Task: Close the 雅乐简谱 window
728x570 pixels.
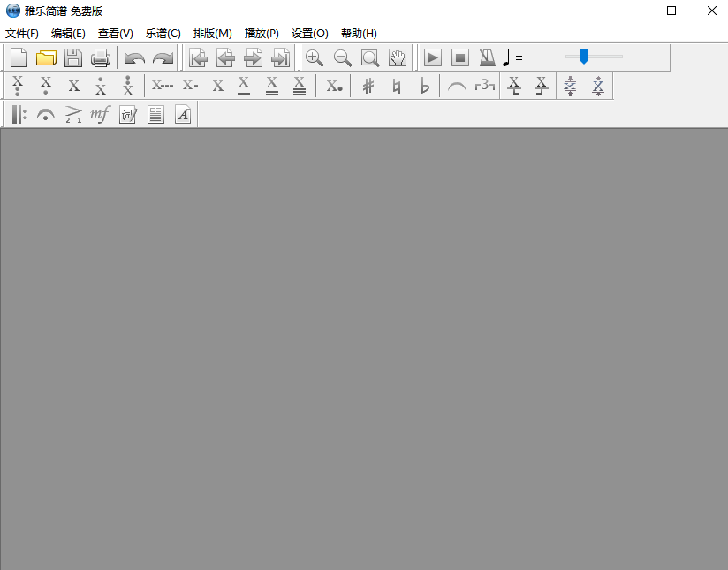Action: click(x=712, y=11)
